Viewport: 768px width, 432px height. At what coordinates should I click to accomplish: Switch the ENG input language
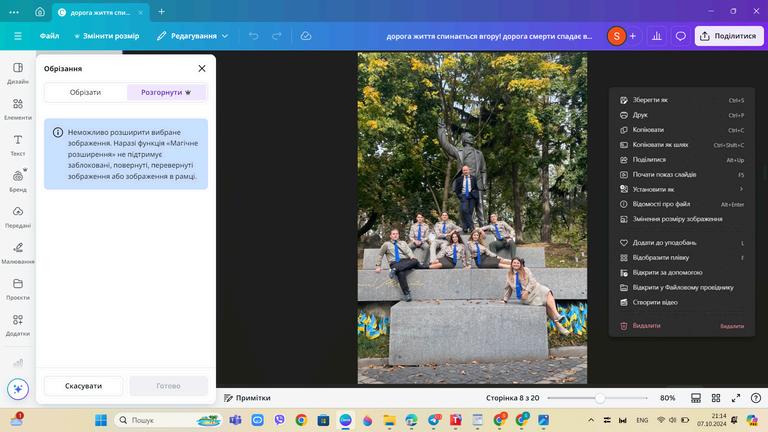(x=642, y=420)
